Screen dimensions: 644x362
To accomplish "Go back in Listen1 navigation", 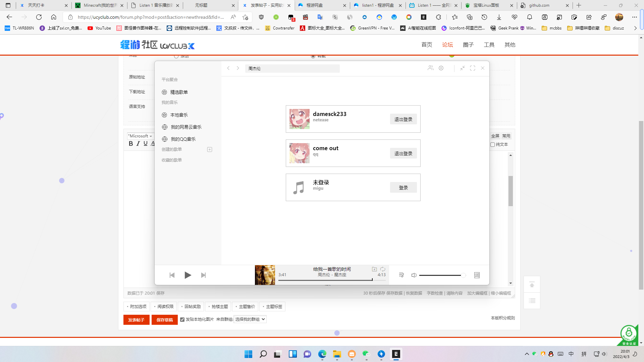I will [228, 68].
